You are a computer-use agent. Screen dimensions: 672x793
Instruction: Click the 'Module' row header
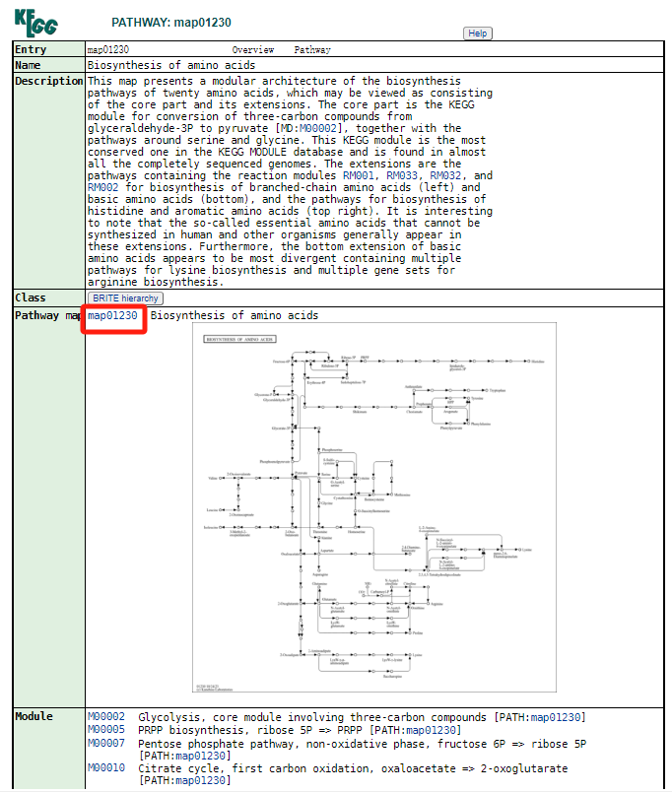[34, 716]
